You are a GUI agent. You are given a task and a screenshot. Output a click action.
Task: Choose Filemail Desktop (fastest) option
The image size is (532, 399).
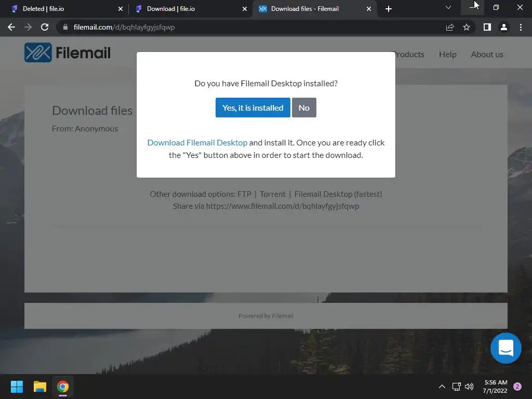[x=338, y=194]
